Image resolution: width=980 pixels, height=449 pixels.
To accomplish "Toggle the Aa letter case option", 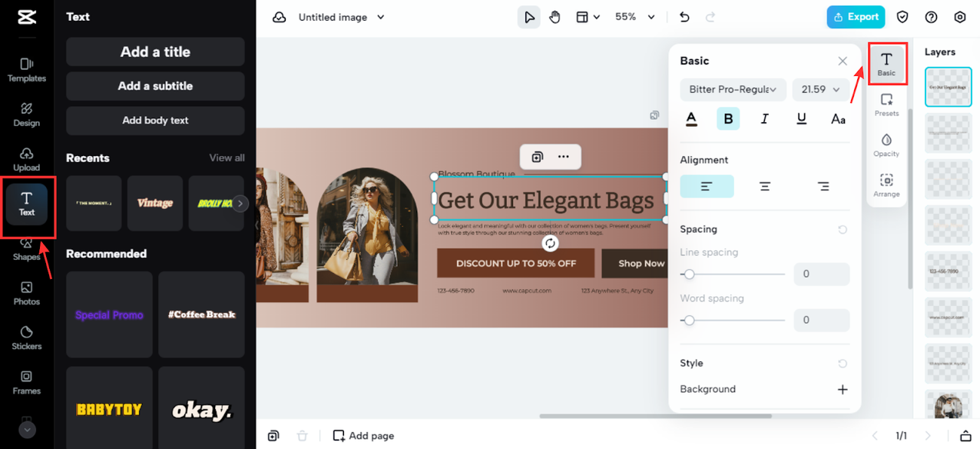I will point(839,119).
